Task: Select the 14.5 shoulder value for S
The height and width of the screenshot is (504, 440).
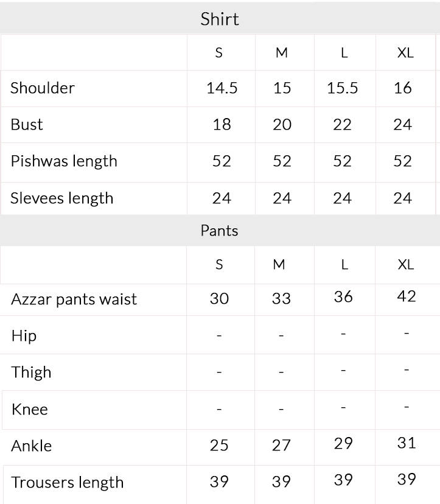Action: [x=222, y=88]
